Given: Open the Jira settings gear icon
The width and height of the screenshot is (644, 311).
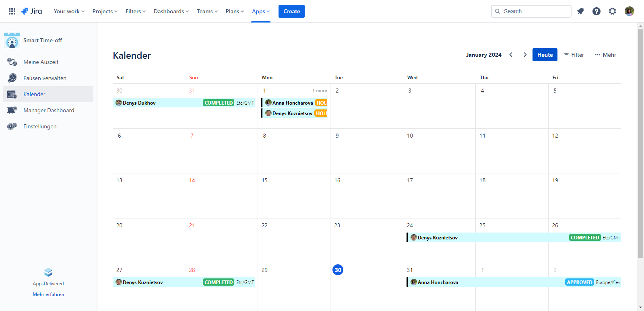Looking at the screenshot, I should (x=613, y=11).
